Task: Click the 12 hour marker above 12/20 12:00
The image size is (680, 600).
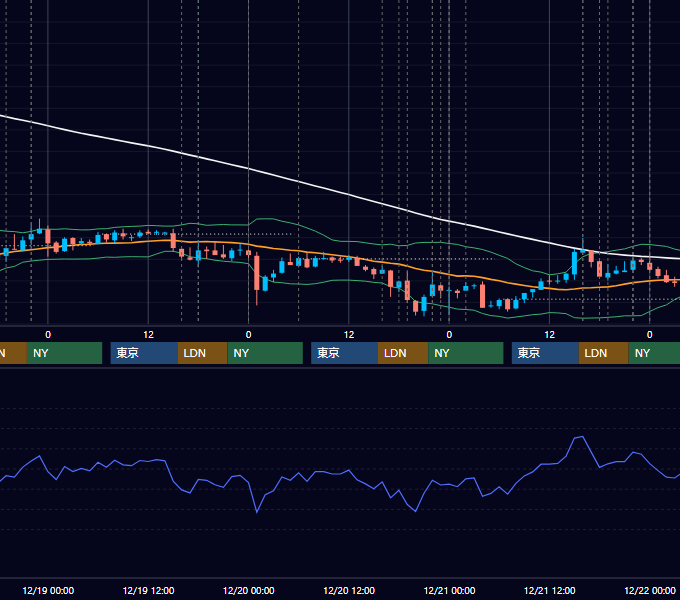Action: pos(349,335)
